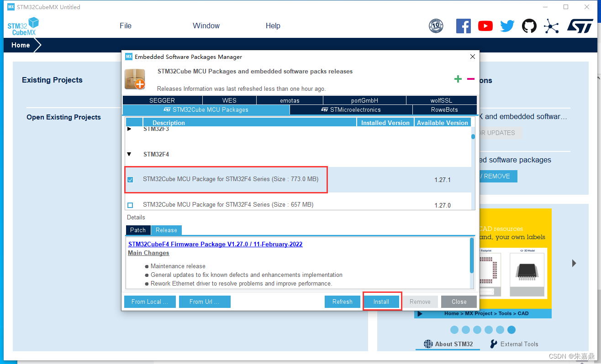Check the STM32F4 1.27.0 package checkbox
Image resolution: width=601 pixels, height=364 pixels.
130,205
